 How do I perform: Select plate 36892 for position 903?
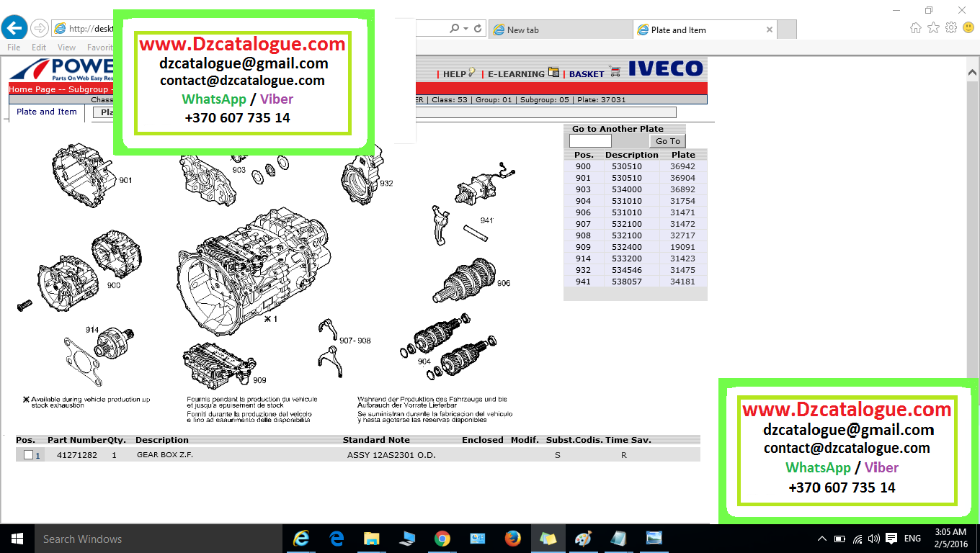[682, 189]
